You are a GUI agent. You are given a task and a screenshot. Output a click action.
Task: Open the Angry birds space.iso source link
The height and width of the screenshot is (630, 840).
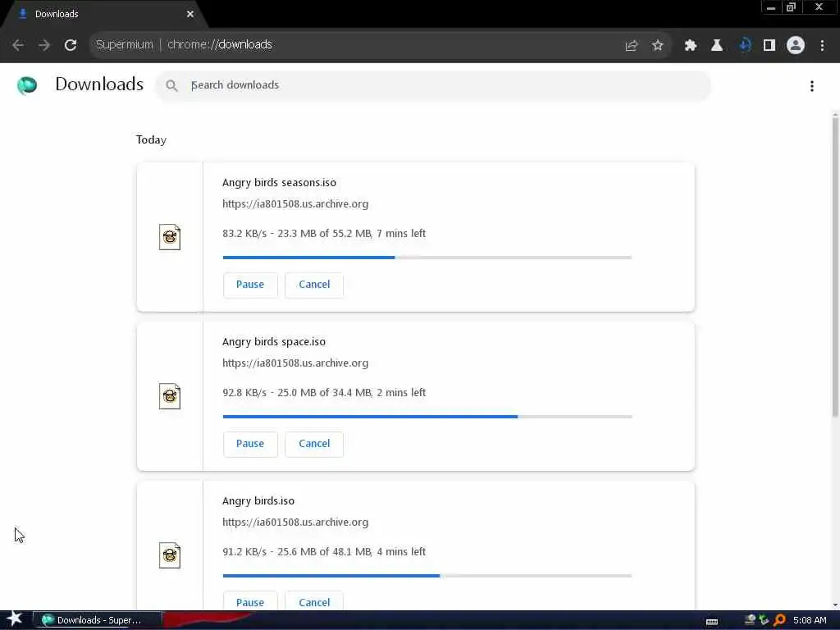295,363
